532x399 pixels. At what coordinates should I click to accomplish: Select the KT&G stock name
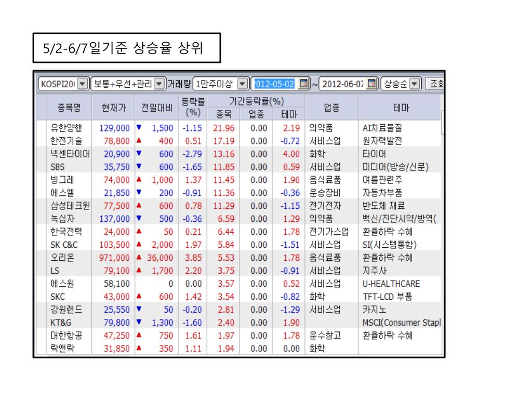tap(61, 323)
